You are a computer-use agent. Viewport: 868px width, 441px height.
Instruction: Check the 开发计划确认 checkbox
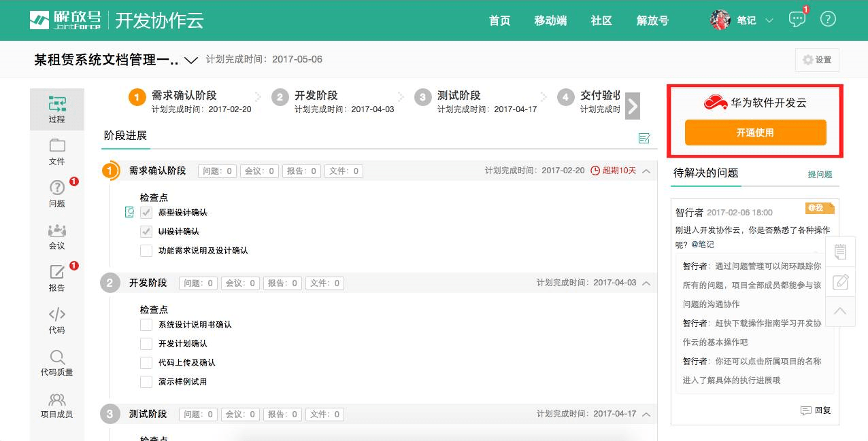point(146,344)
